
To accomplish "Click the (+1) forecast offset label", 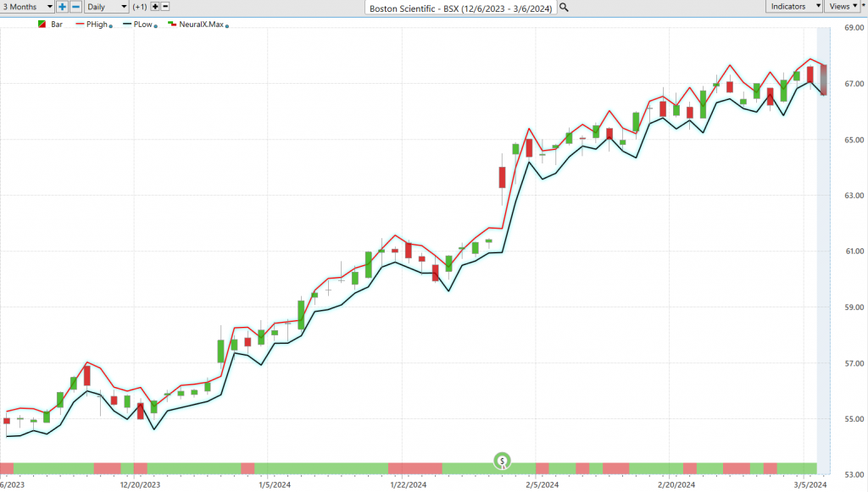I will (140, 7).
